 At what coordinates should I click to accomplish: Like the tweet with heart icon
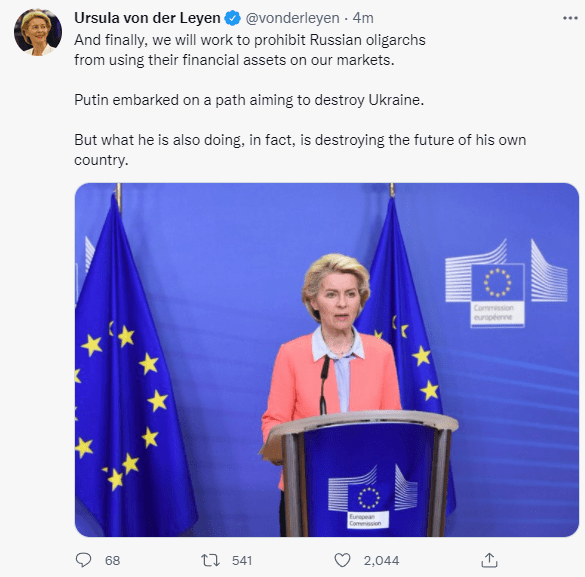coord(342,560)
